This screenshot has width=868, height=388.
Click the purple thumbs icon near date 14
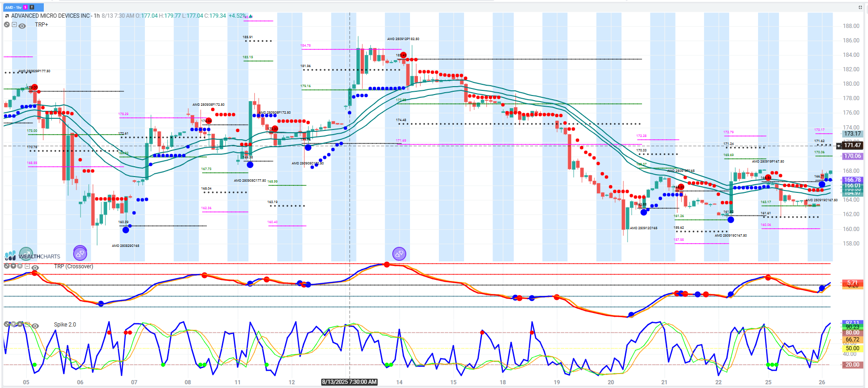pyautogui.click(x=399, y=254)
